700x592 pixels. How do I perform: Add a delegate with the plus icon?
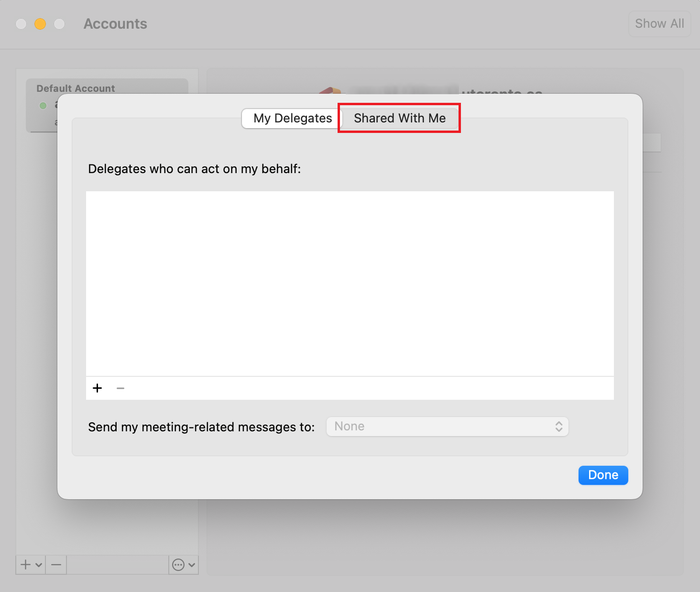click(x=98, y=388)
